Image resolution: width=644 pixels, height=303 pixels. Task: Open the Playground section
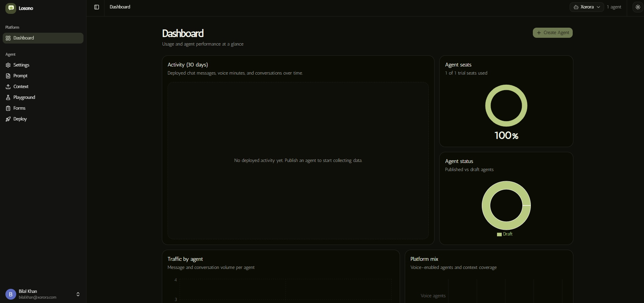pyautogui.click(x=43, y=98)
